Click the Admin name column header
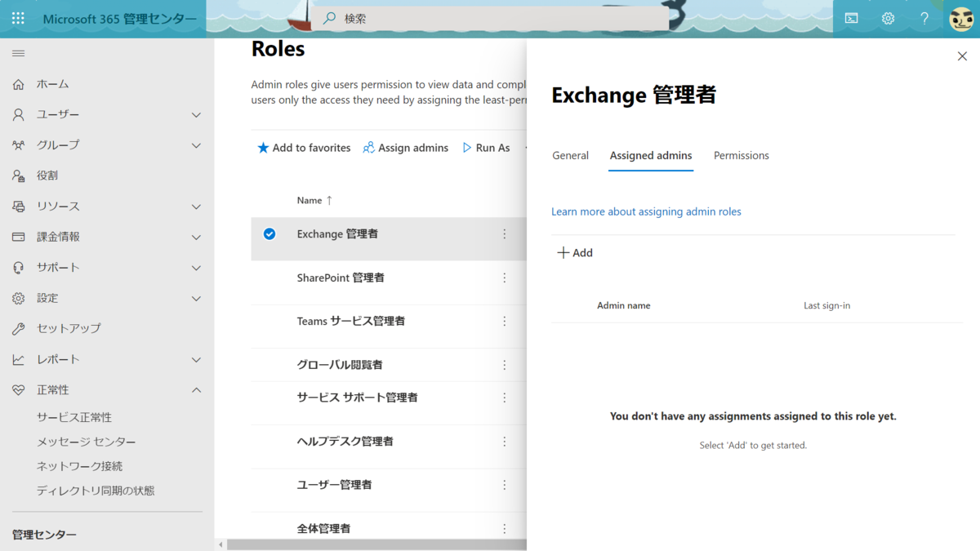The height and width of the screenshot is (551, 980). point(624,305)
